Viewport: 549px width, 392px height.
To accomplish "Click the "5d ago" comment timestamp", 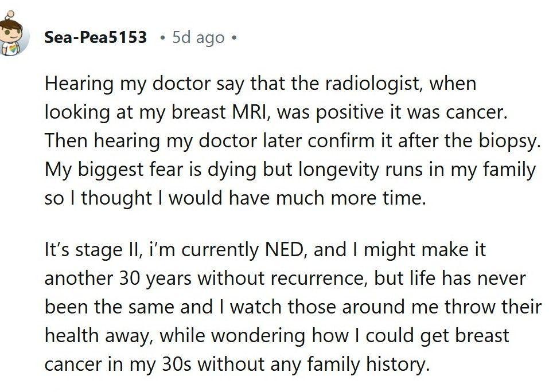I will click(x=198, y=38).
